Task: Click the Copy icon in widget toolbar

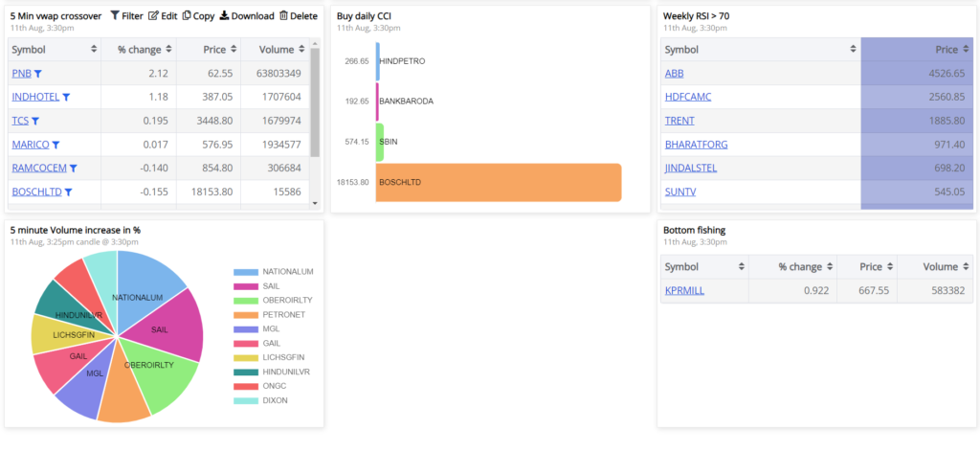Action: 187,16
